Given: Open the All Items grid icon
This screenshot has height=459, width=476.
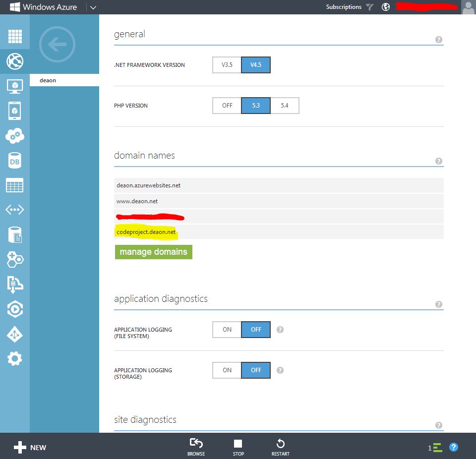Looking at the screenshot, I should [x=15, y=36].
